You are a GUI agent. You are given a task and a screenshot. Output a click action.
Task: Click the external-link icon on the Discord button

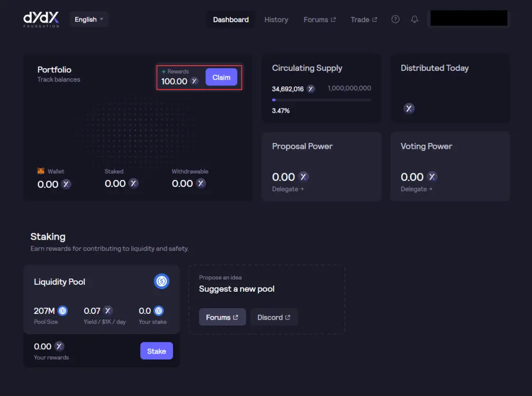pos(288,317)
